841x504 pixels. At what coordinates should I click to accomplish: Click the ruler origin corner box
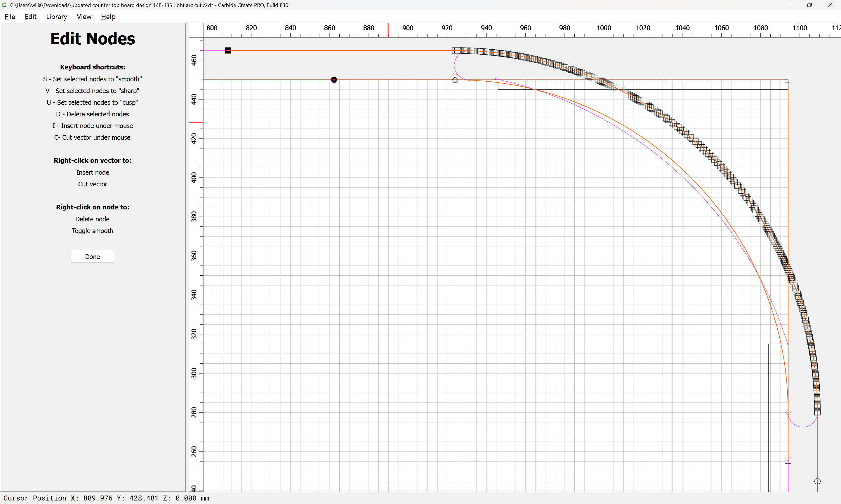(x=196, y=30)
